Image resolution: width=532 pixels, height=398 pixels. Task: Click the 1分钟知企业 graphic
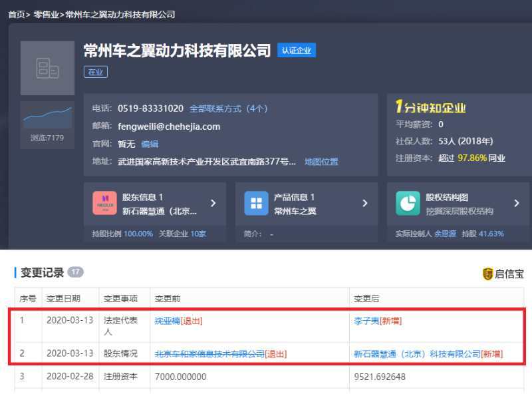tap(428, 106)
